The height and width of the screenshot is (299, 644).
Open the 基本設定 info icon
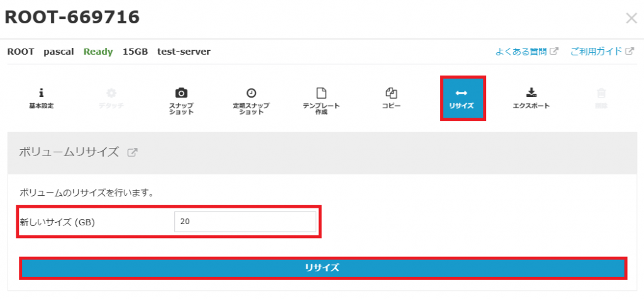click(42, 93)
